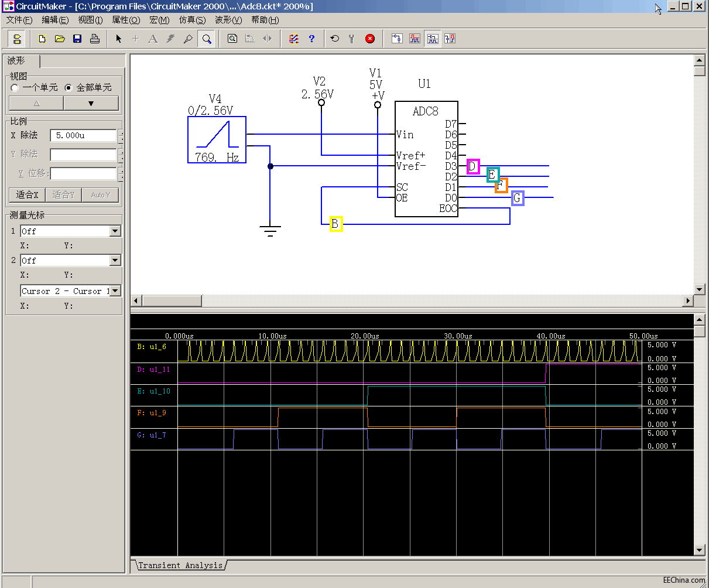Fit circuit to window icon

pyautogui.click(x=232, y=39)
